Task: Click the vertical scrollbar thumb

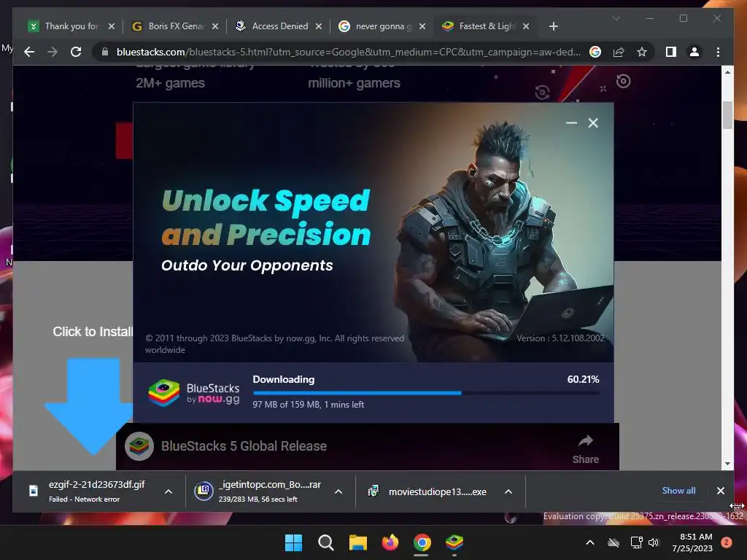Action: 727,114
